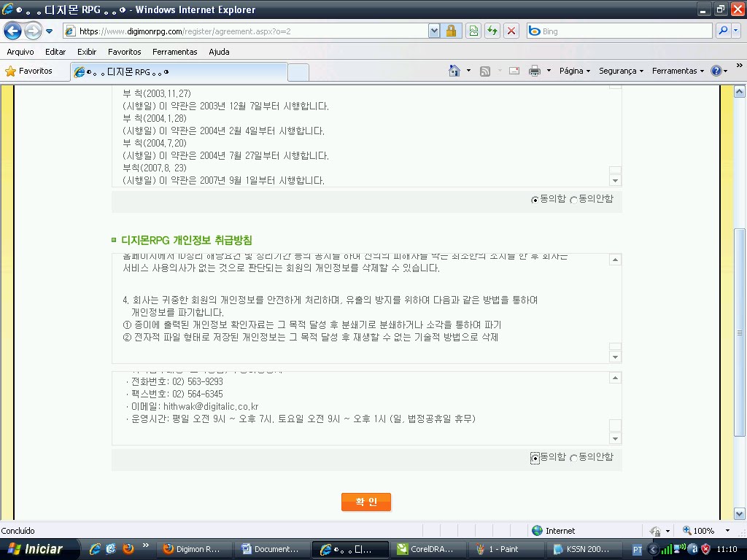Expand the quick launch overflow chevron
The width and height of the screenshot is (747, 560).
pos(146,545)
